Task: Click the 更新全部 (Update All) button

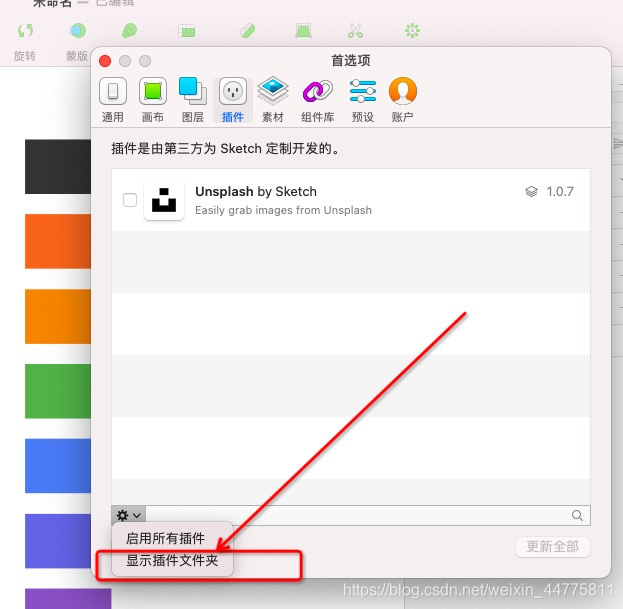Action: pos(553,547)
